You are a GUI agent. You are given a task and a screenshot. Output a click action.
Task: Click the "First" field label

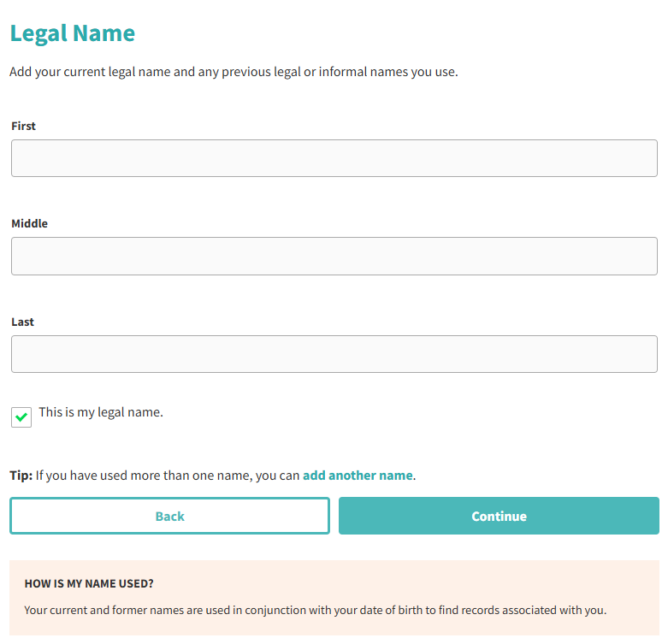[x=24, y=126]
